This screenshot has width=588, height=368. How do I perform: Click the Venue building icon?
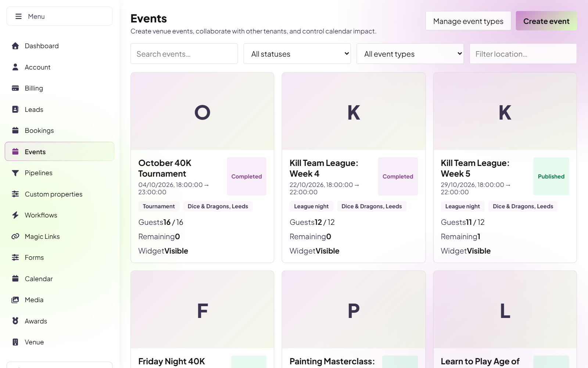pyautogui.click(x=15, y=342)
